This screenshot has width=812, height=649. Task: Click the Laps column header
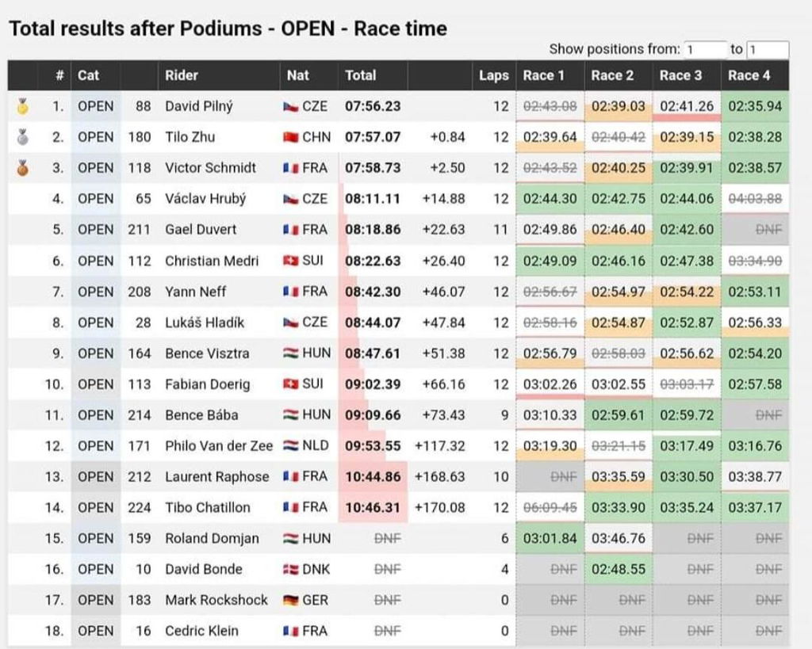[493, 75]
